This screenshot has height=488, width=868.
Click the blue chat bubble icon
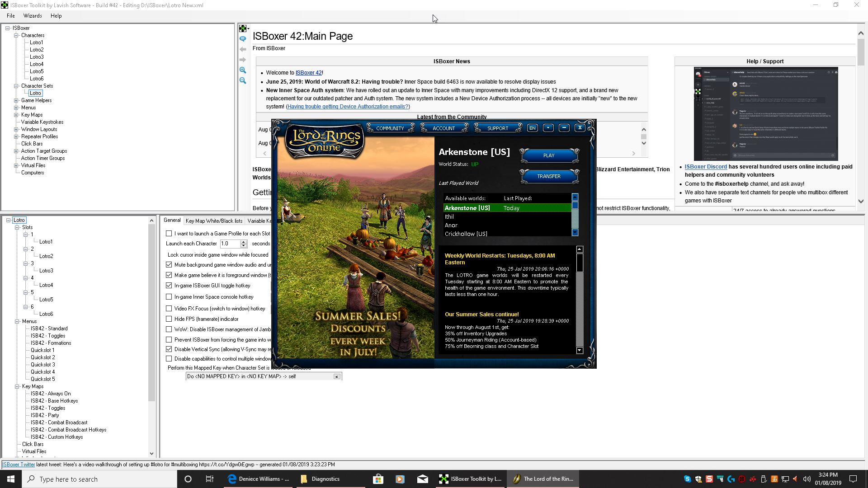coord(243,39)
